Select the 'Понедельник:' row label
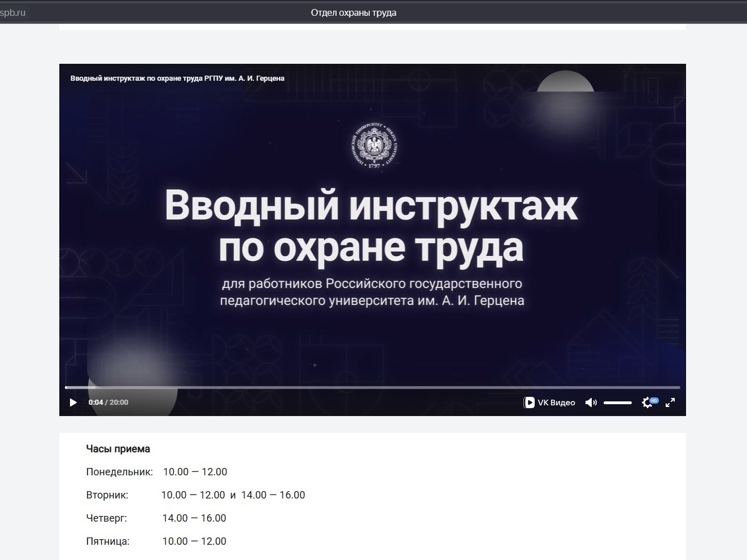The image size is (747, 560). tap(120, 472)
